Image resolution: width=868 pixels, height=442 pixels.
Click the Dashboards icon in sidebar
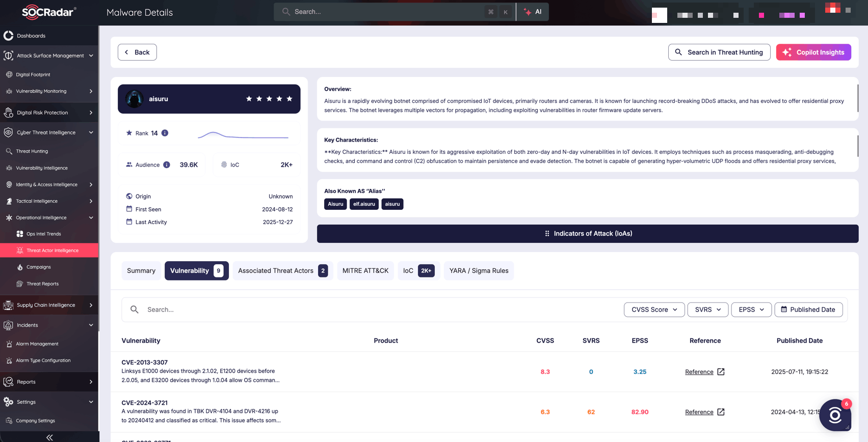click(8, 36)
